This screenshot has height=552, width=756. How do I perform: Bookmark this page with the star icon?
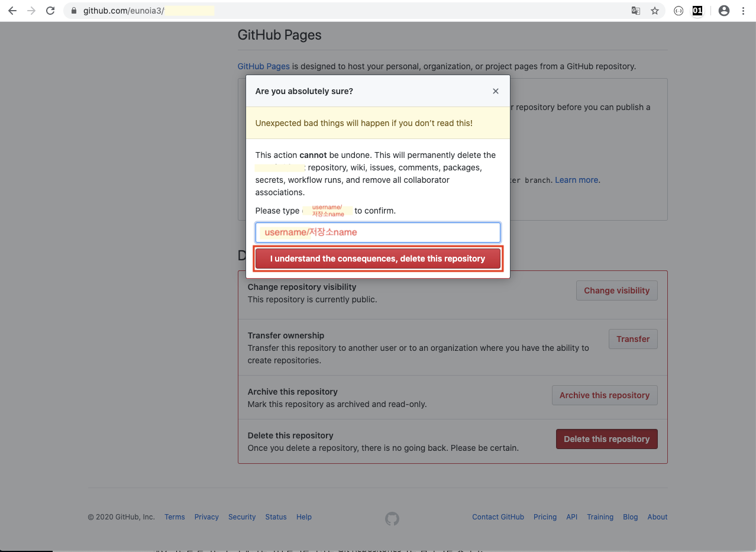click(655, 11)
